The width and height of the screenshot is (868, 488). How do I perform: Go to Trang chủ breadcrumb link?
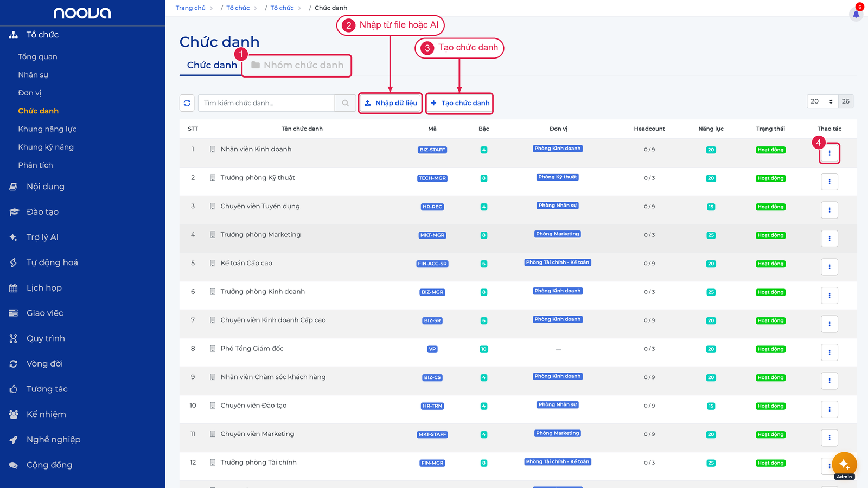pyautogui.click(x=190, y=8)
